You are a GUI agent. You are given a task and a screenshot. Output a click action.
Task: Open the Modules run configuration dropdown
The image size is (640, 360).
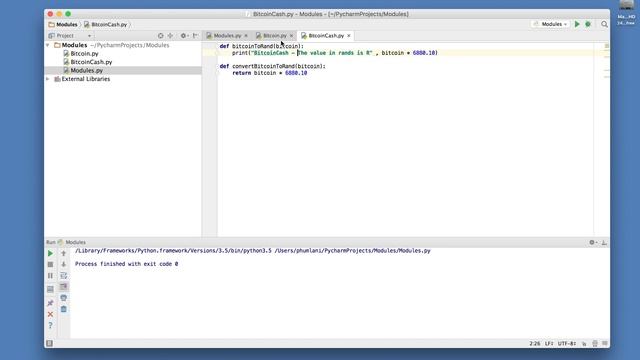[550, 24]
